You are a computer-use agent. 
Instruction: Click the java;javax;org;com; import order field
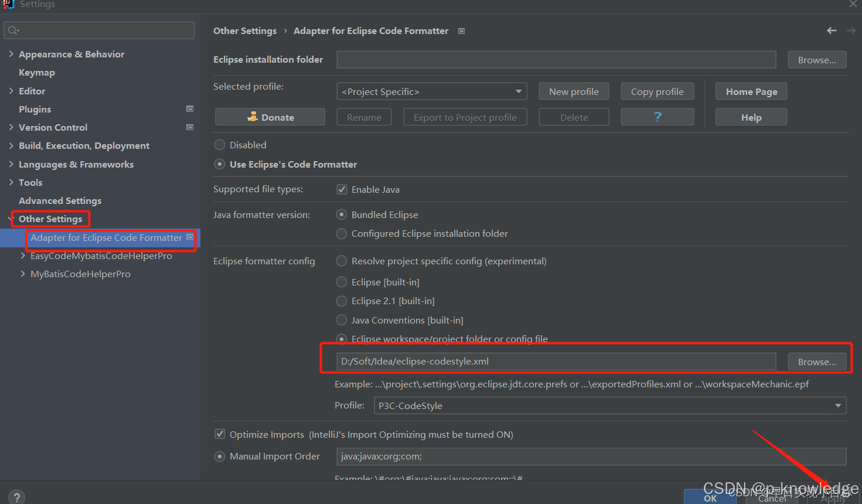point(592,457)
